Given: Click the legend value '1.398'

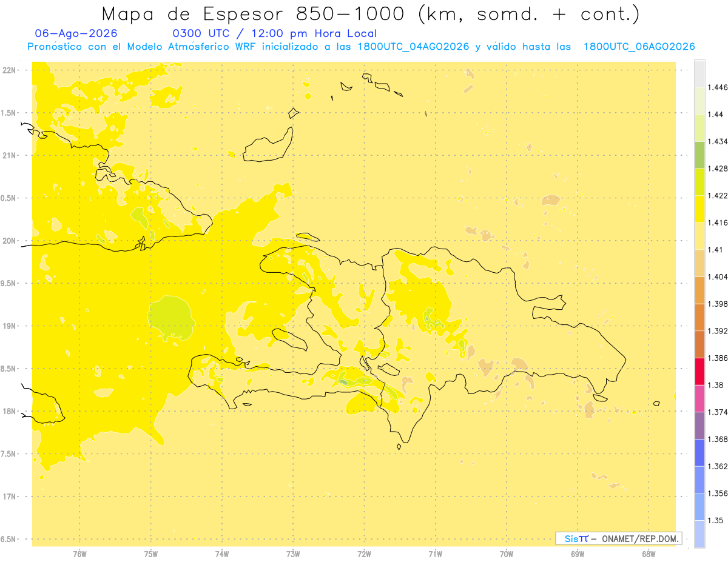Looking at the screenshot, I should pos(718,304).
